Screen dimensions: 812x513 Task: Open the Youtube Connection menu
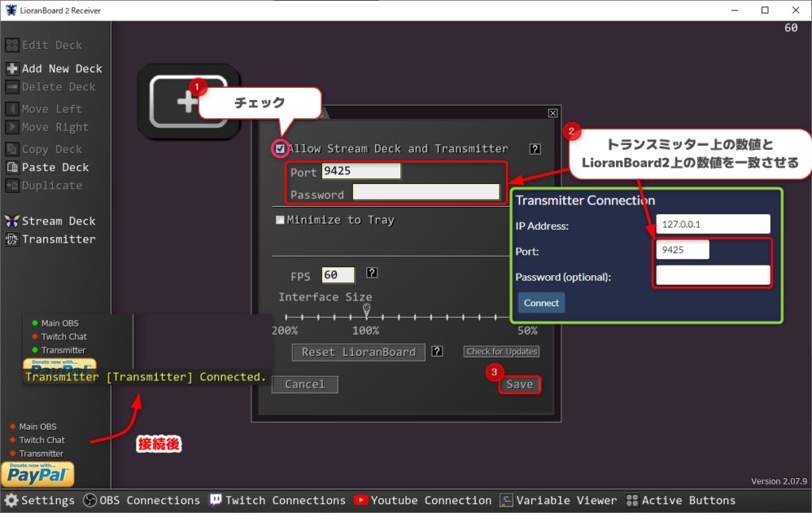[x=423, y=500]
